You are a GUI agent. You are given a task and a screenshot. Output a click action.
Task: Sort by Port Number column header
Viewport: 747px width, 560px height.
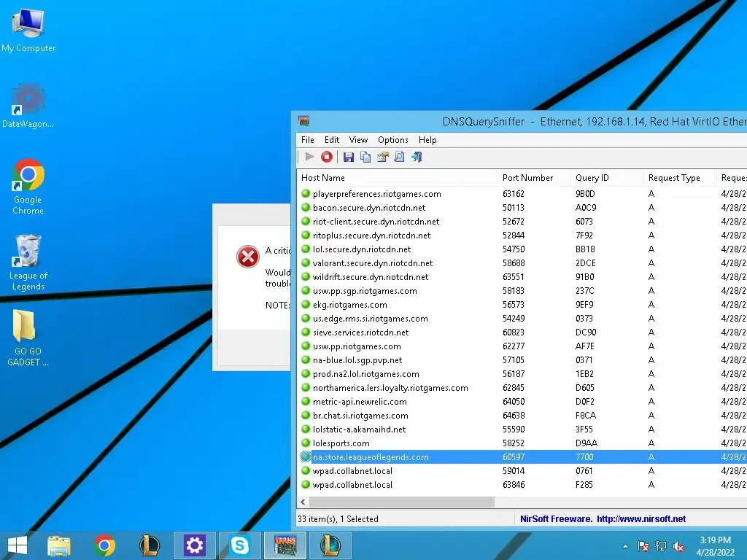click(534, 178)
